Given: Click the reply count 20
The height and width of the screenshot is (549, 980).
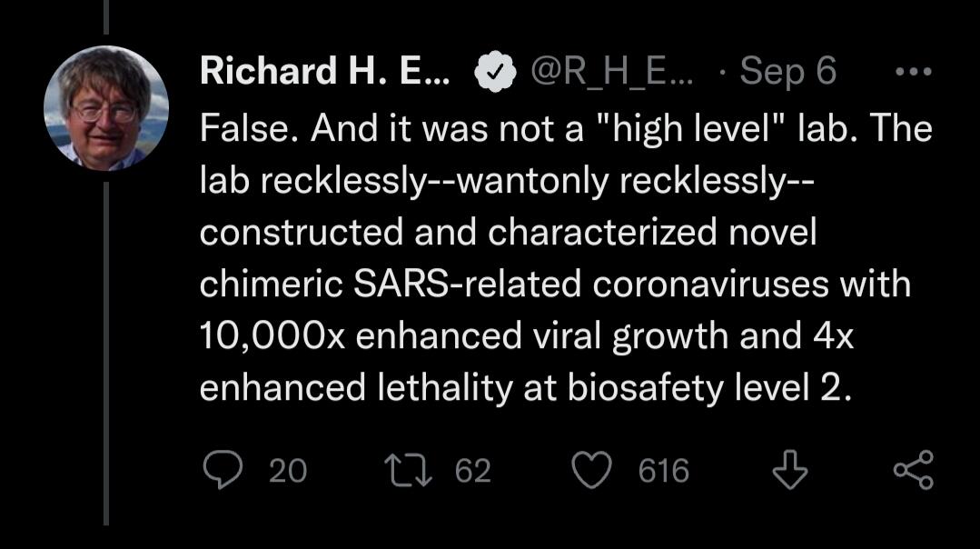Looking at the screenshot, I should click(289, 471).
